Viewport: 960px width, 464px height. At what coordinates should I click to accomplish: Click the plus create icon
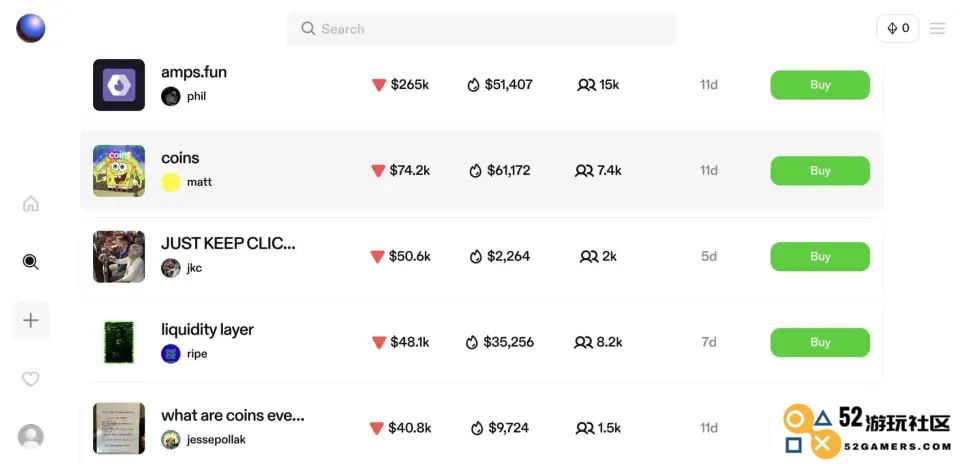(31, 320)
